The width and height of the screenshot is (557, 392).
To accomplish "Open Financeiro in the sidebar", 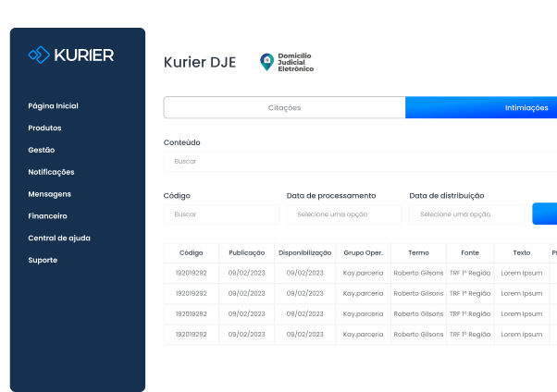I will pyautogui.click(x=47, y=216).
